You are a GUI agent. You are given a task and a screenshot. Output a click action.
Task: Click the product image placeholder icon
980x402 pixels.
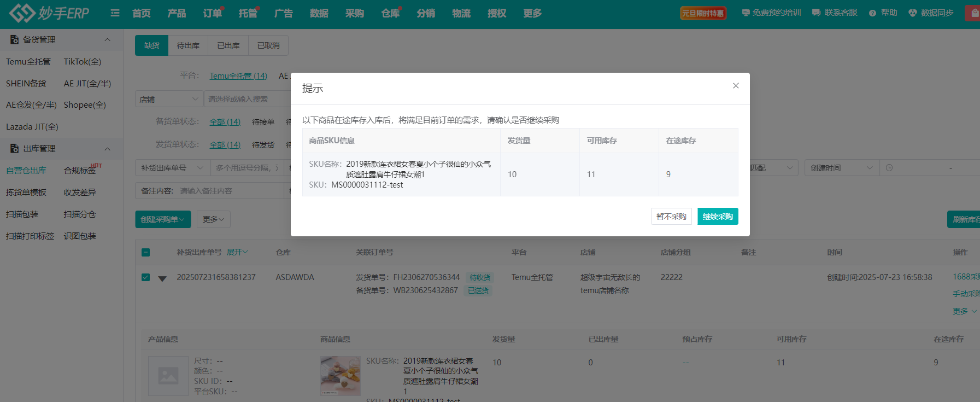[168, 376]
